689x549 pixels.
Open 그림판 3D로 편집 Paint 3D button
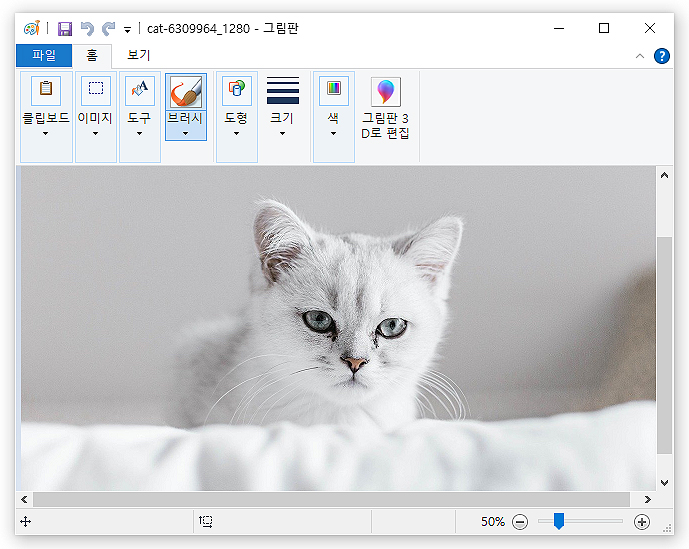pos(385,109)
